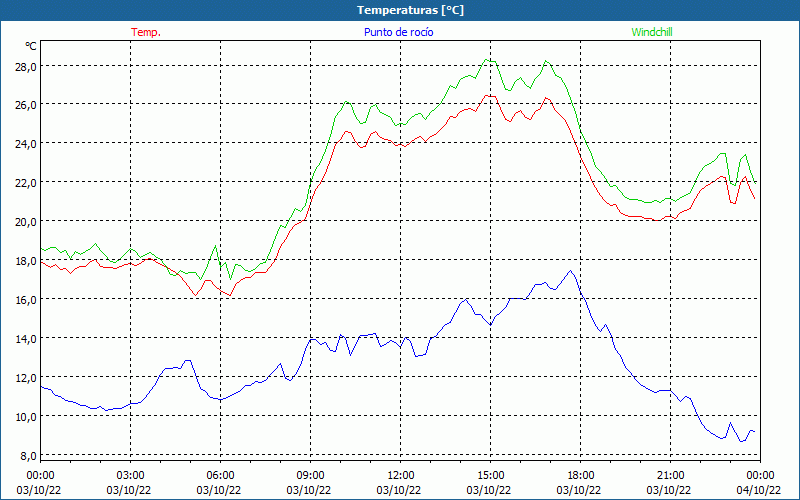Image resolution: width=800 pixels, height=500 pixels.
Task: Click the '10,0' y-axis value
Action: click(26, 416)
